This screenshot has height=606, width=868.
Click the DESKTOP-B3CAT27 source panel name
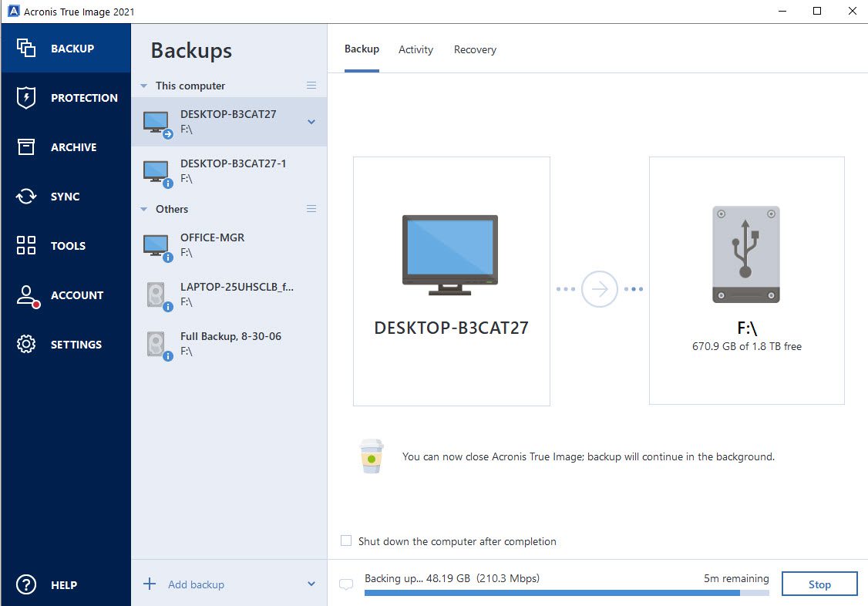pyautogui.click(x=451, y=328)
